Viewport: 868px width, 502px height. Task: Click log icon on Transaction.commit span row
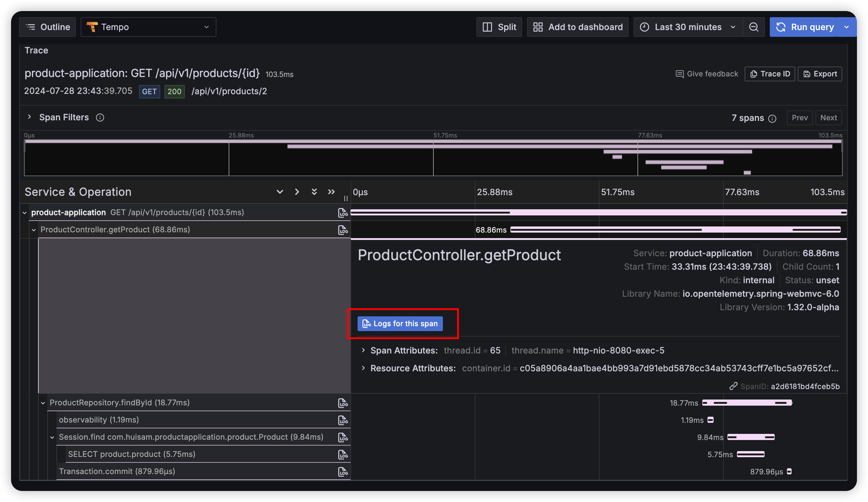pyautogui.click(x=343, y=472)
